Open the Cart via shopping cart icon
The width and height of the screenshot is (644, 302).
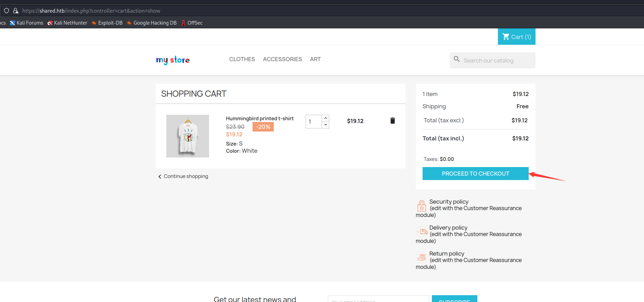506,37
